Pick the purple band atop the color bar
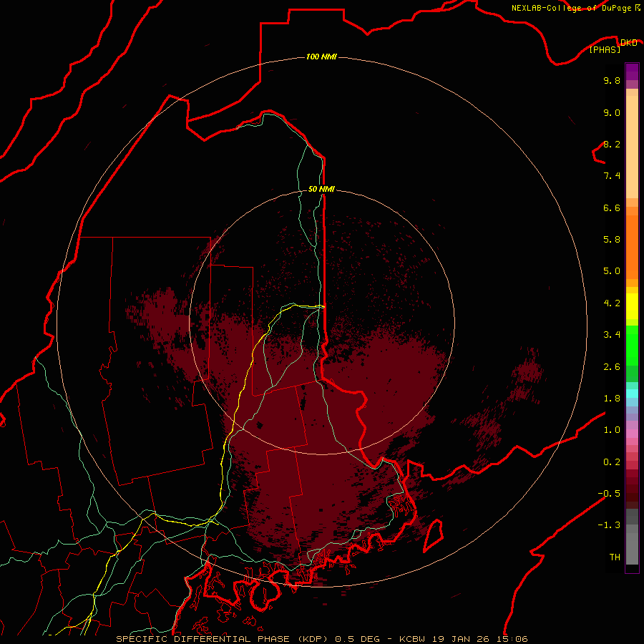The height and width of the screenshot is (644, 644). click(x=632, y=72)
